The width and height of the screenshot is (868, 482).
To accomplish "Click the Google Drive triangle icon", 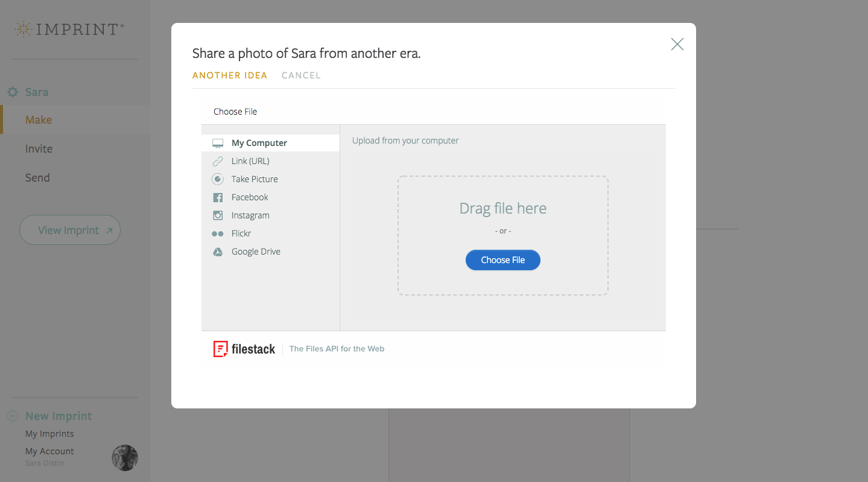I will (218, 252).
